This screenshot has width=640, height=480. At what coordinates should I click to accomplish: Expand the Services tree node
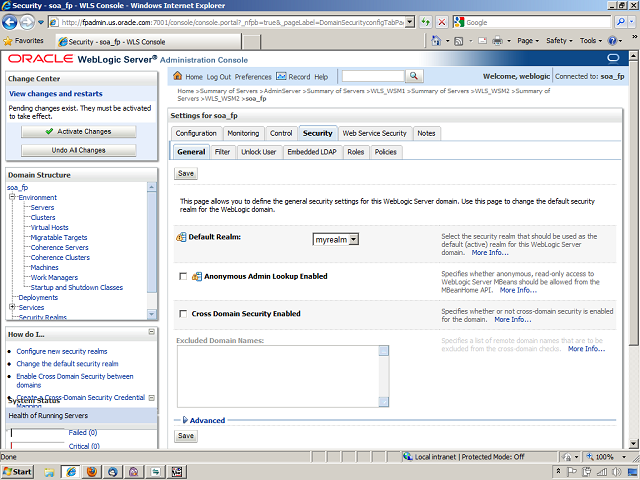click(12, 307)
